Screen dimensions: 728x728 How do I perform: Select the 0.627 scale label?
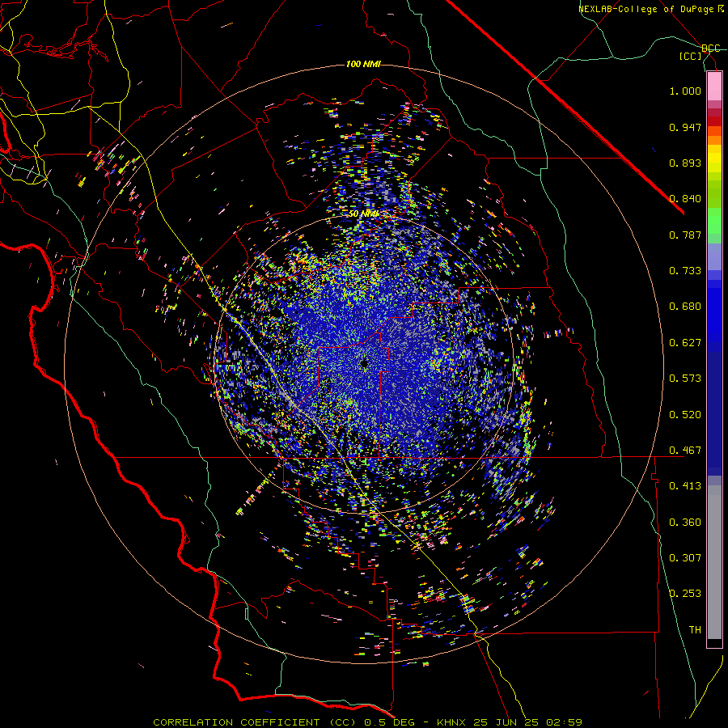(x=685, y=343)
